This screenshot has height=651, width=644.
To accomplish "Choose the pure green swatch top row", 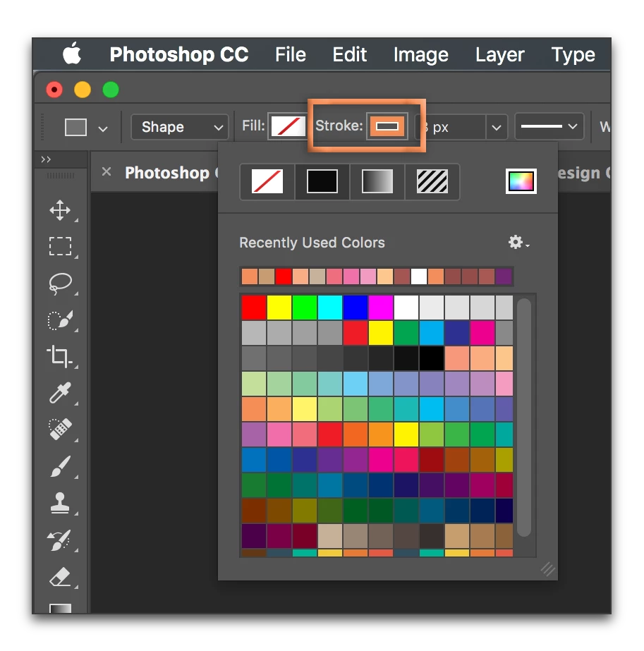I will [x=304, y=308].
